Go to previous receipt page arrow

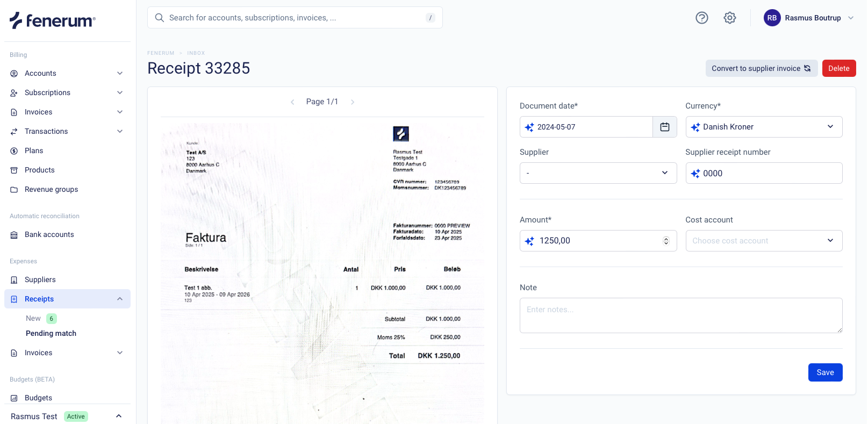pyautogui.click(x=292, y=102)
